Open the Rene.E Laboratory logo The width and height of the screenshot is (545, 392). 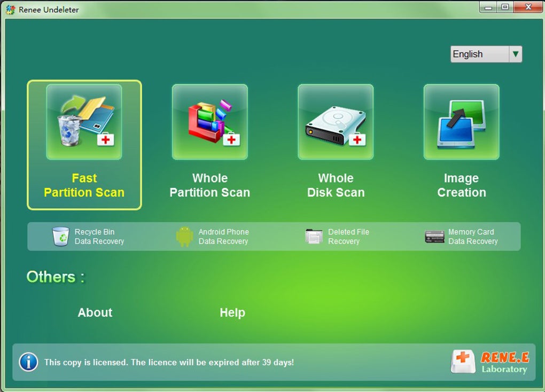click(490, 362)
